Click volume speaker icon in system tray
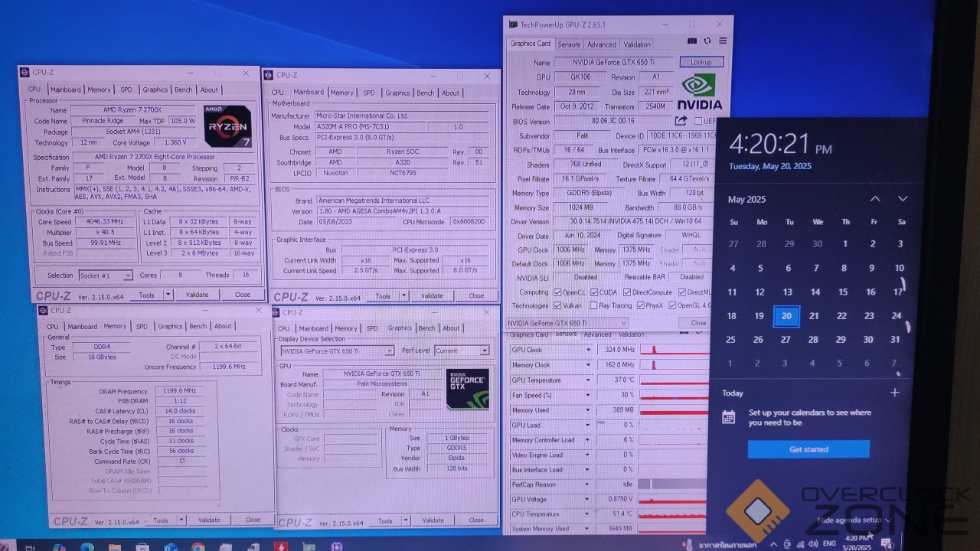 click(x=814, y=544)
